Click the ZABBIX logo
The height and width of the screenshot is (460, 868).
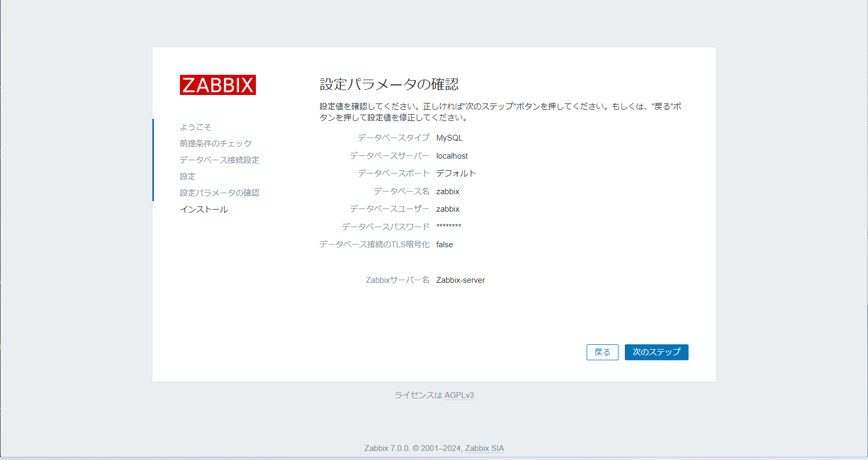pos(218,85)
